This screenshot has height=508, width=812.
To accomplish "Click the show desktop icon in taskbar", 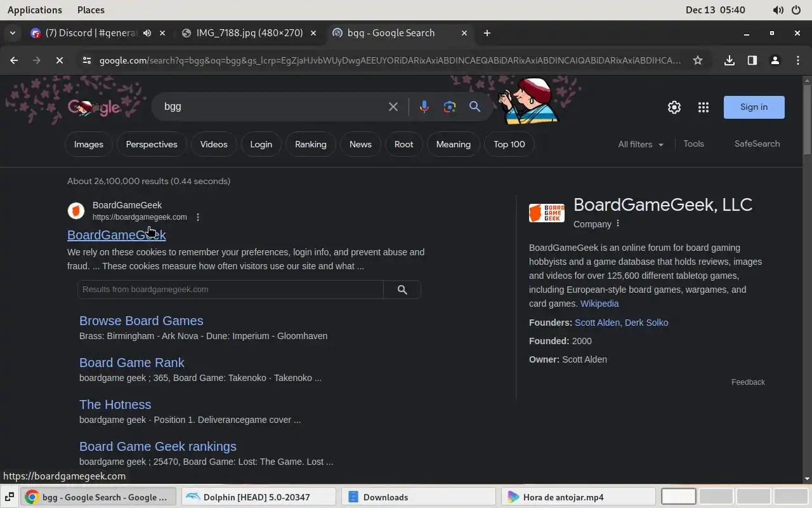I will (x=10, y=497).
